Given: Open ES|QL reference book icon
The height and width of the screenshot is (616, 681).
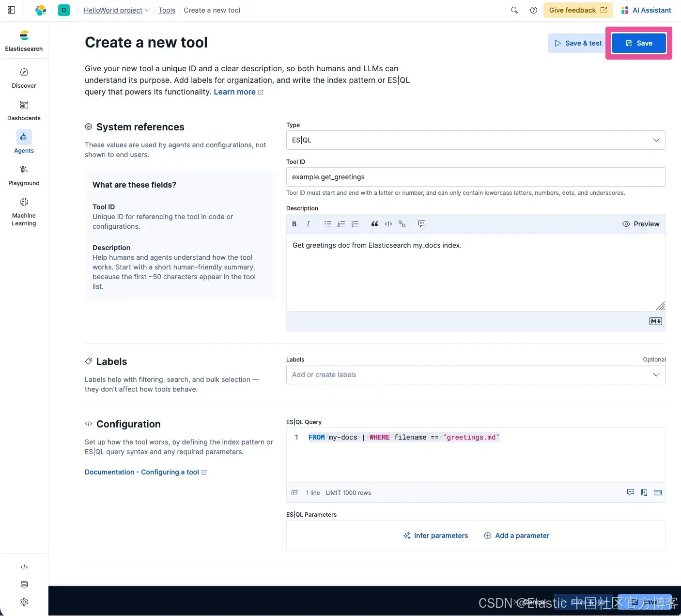Looking at the screenshot, I should click(644, 492).
